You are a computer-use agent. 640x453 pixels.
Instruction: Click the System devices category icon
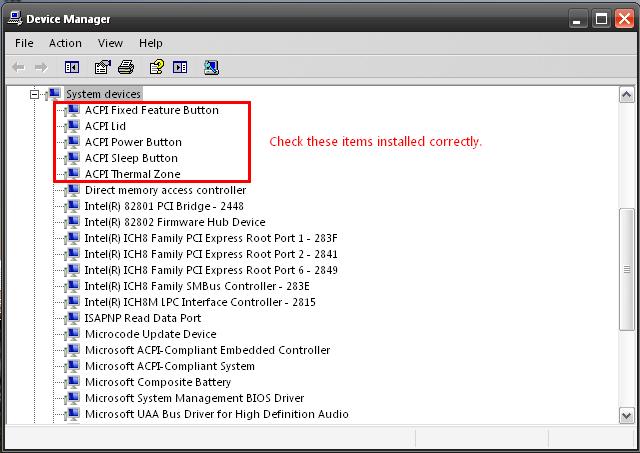click(54, 94)
